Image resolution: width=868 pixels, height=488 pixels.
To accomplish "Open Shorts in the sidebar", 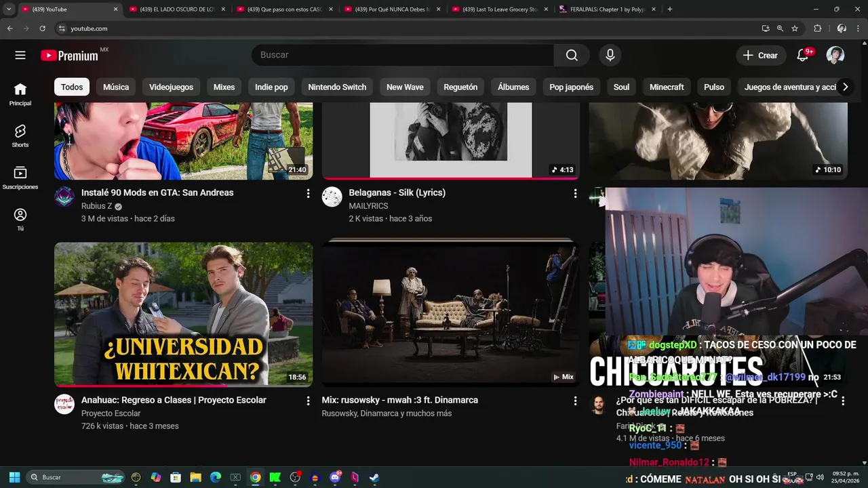I will 20,136.
